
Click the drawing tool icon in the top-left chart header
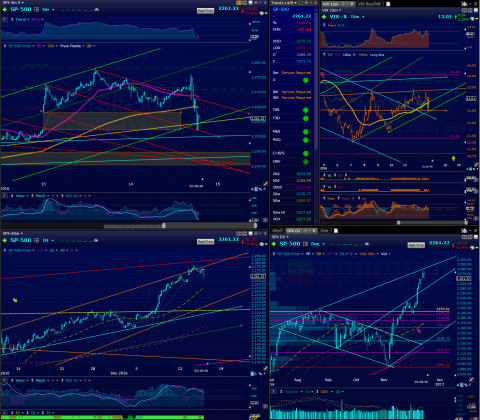(x=96, y=10)
